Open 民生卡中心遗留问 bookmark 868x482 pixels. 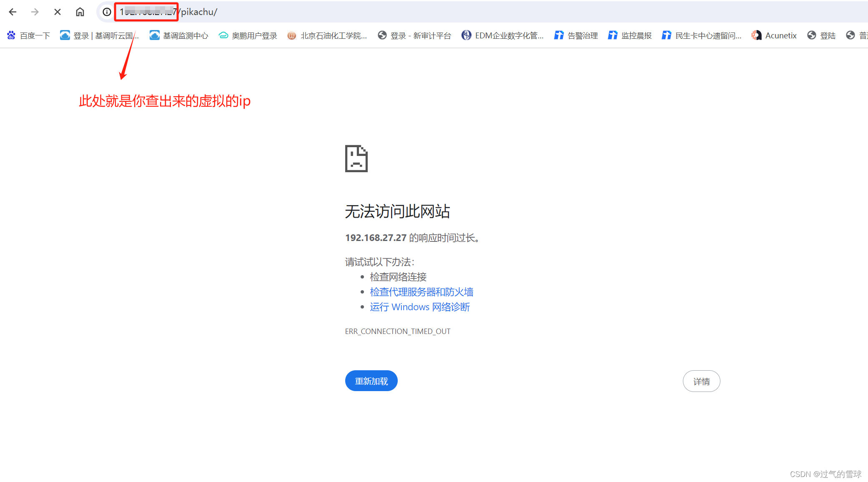(x=702, y=35)
